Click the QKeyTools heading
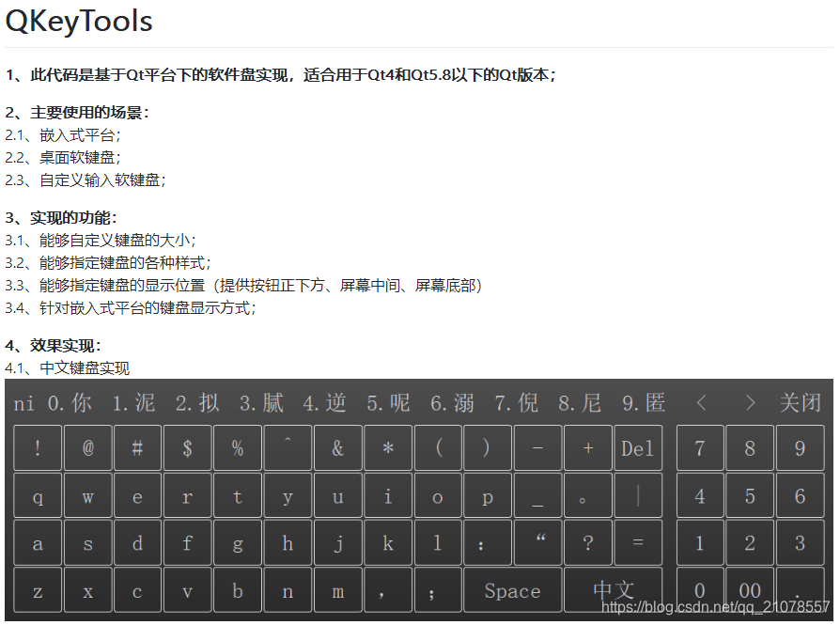 click(x=79, y=22)
